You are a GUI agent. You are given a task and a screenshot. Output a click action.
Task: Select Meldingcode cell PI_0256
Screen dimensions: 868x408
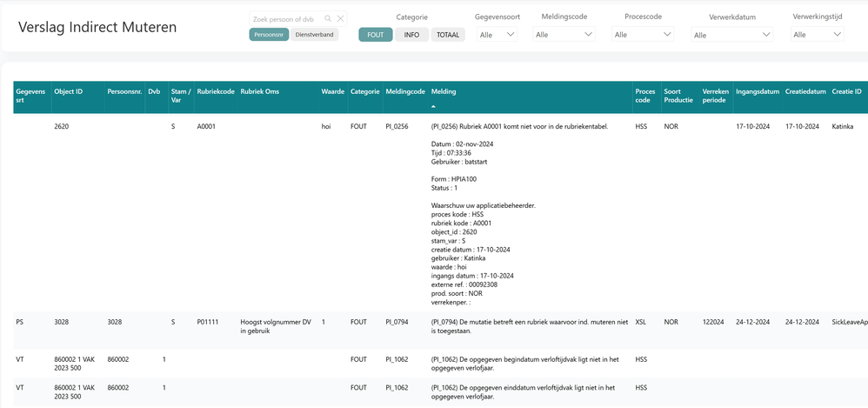[397, 126]
